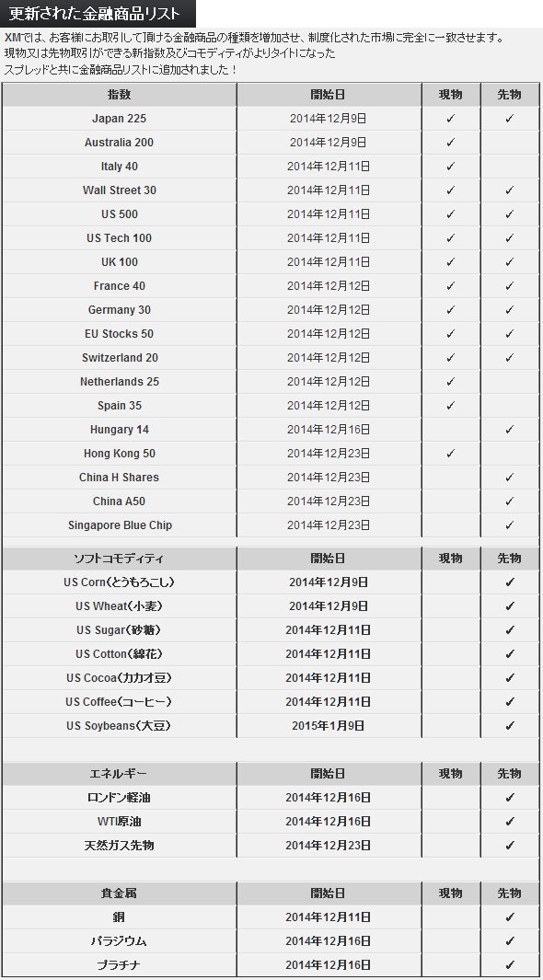Select the ソフトコモディティ section header
This screenshot has height=980, width=543.
click(x=120, y=559)
